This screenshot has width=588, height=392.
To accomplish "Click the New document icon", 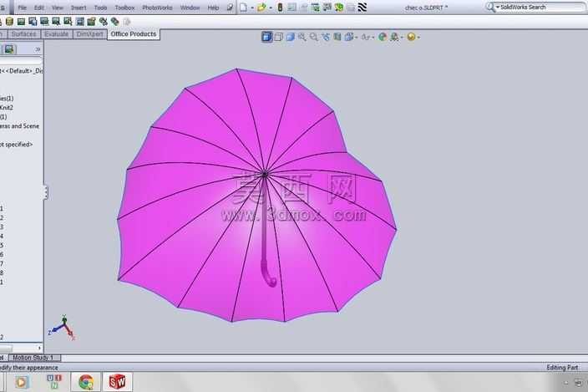I will click(243, 8).
